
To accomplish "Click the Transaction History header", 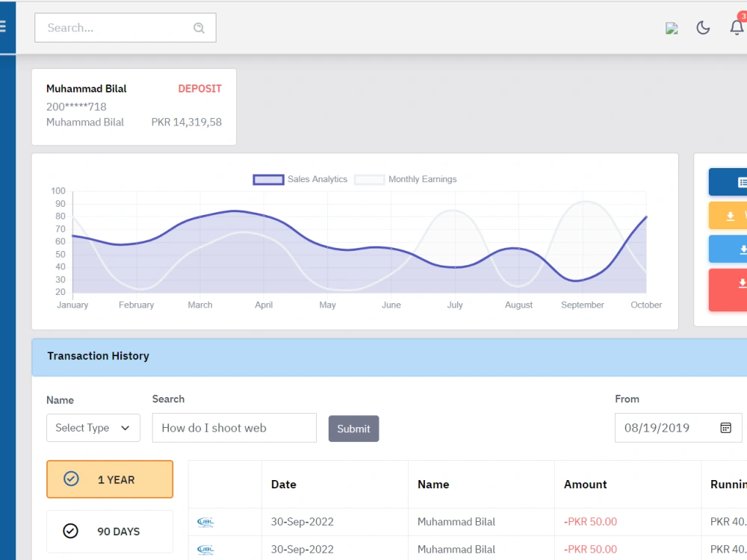I will click(98, 356).
